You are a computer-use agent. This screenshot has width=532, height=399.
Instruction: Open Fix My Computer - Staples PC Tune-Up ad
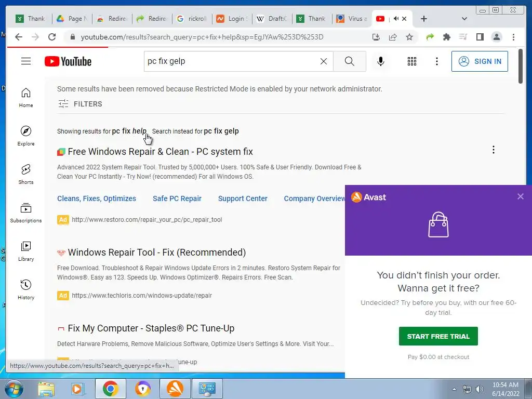[x=151, y=328]
